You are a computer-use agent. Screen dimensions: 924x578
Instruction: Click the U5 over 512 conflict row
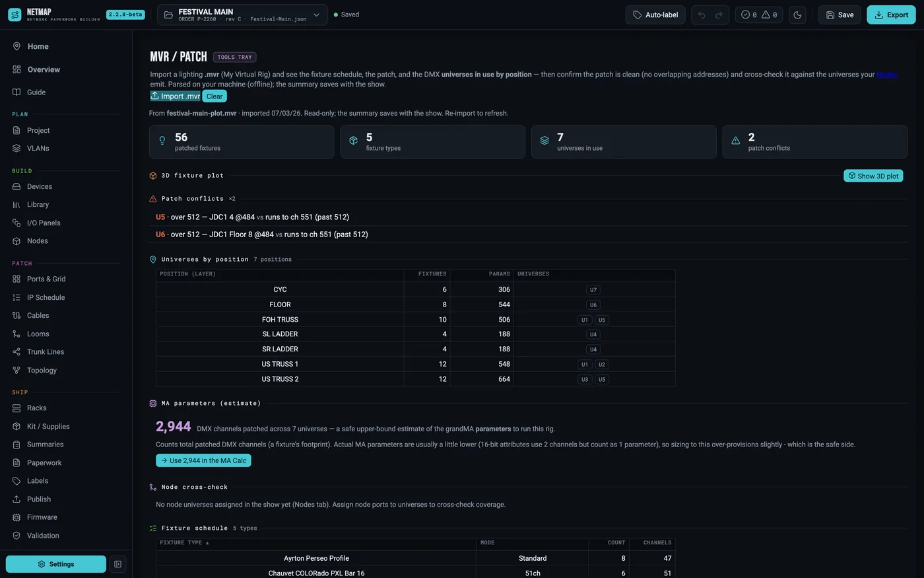coord(528,217)
